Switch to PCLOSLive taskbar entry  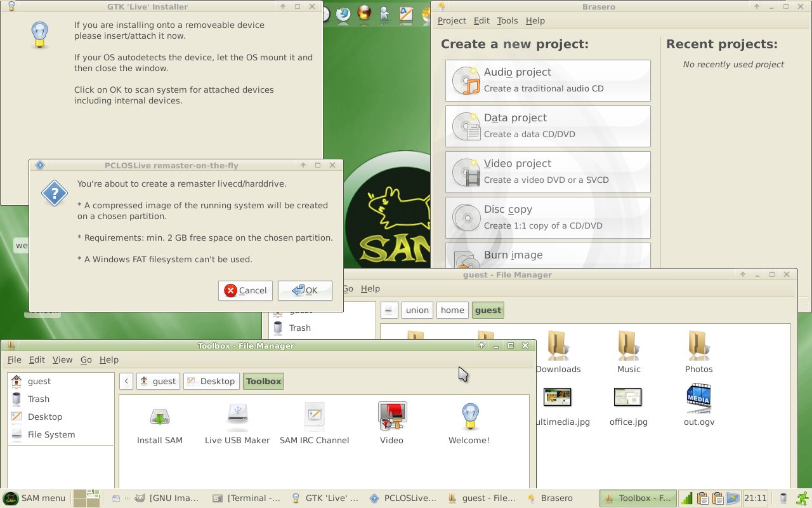point(403,498)
